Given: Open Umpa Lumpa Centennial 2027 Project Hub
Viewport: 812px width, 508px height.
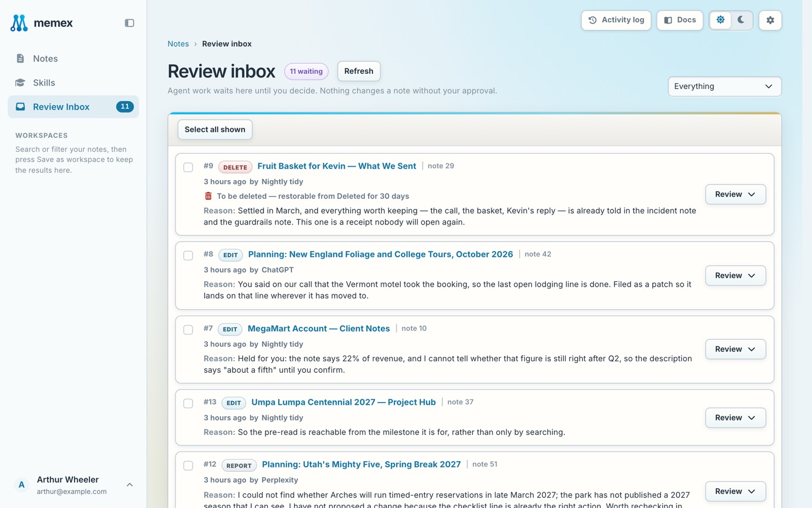Looking at the screenshot, I should pyautogui.click(x=343, y=402).
